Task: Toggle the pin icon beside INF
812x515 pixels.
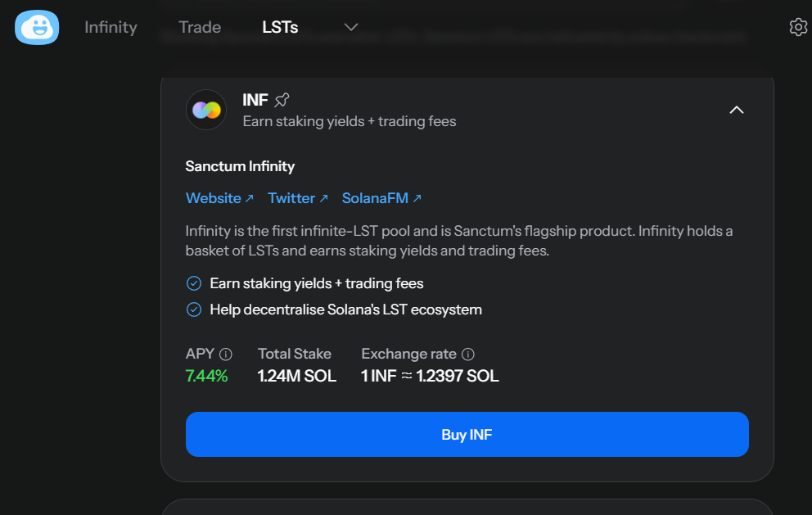Action: pos(282,100)
